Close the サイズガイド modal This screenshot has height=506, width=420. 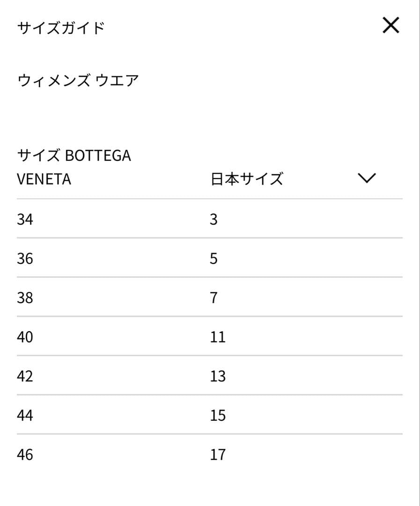click(391, 26)
